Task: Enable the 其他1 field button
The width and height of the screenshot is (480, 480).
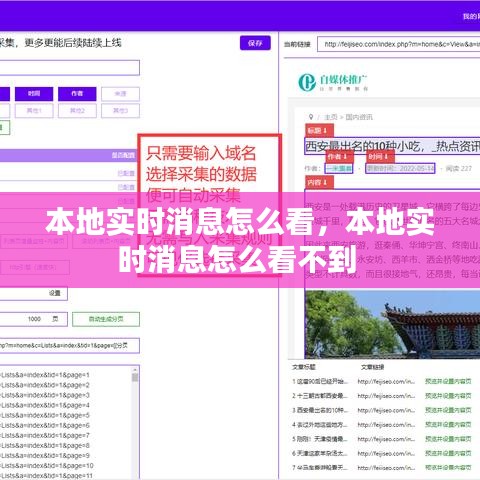Action: [x=34, y=111]
